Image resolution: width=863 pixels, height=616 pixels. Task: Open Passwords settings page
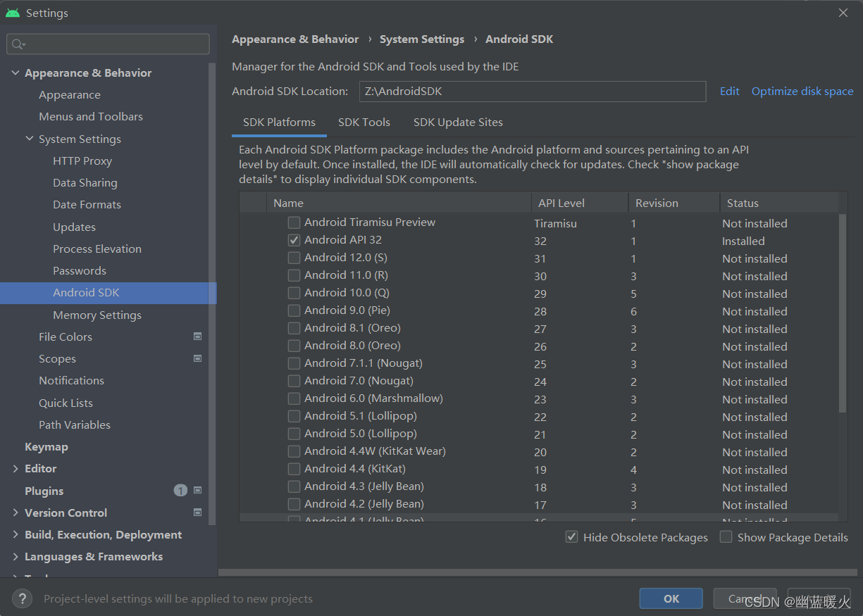(x=80, y=270)
